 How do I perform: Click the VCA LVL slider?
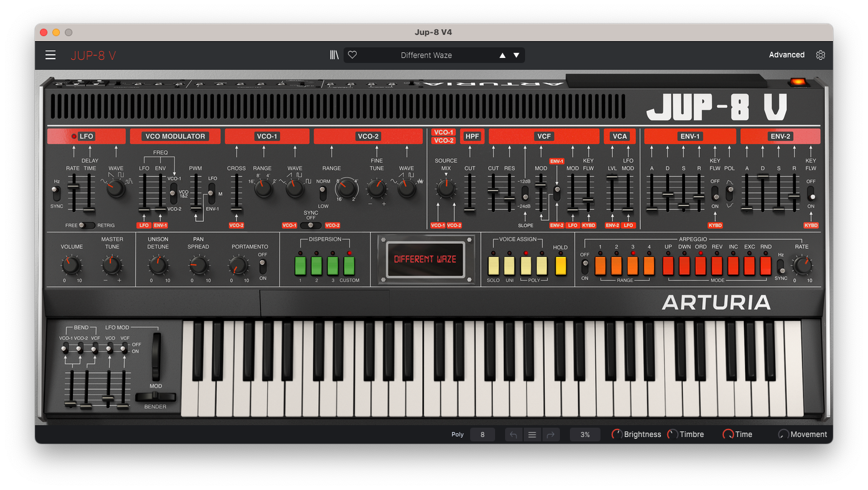pos(612,193)
